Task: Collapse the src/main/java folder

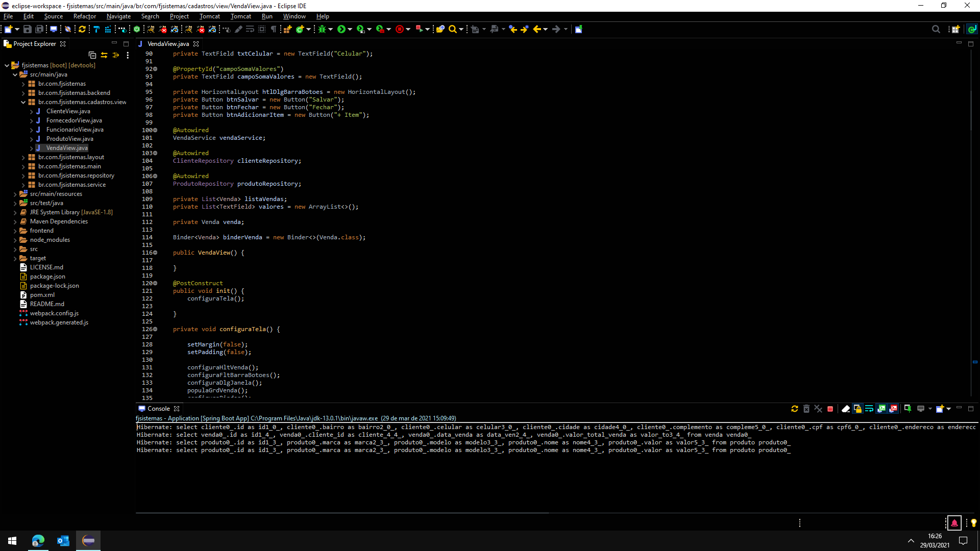Action: [x=15, y=74]
